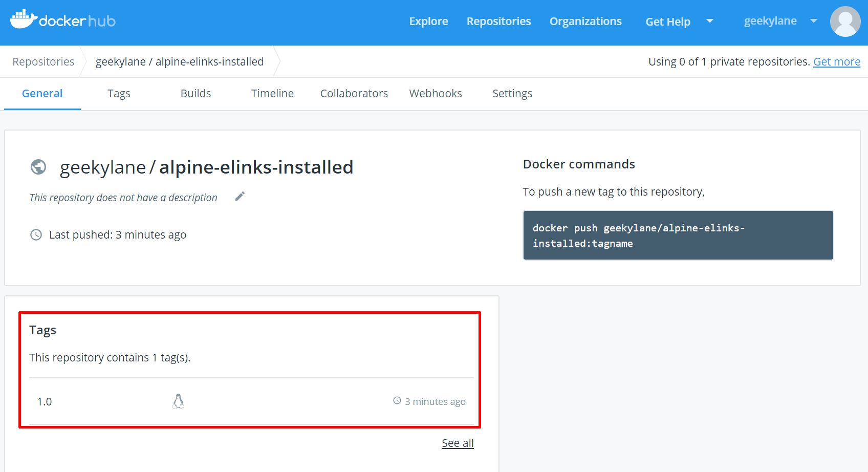Click 'Using 0 of 1 private repositories' text
The width and height of the screenshot is (868, 472).
tap(729, 62)
